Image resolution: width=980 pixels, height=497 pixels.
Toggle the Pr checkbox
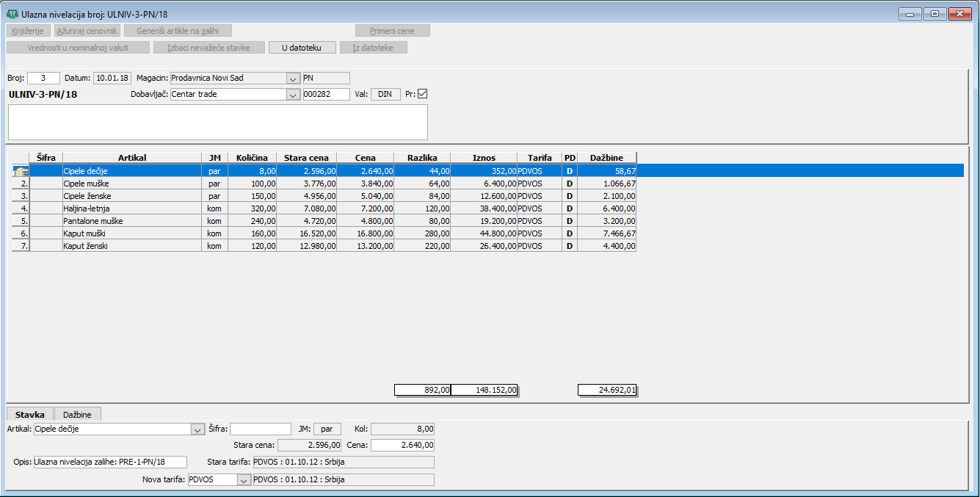pyautogui.click(x=422, y=94)
